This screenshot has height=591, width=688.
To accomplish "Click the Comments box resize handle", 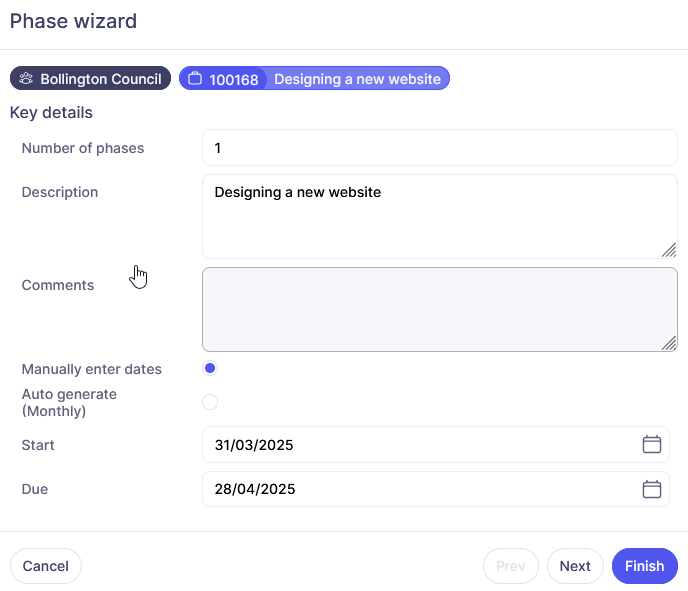I will pyautogui.click(x=668, y=342).
